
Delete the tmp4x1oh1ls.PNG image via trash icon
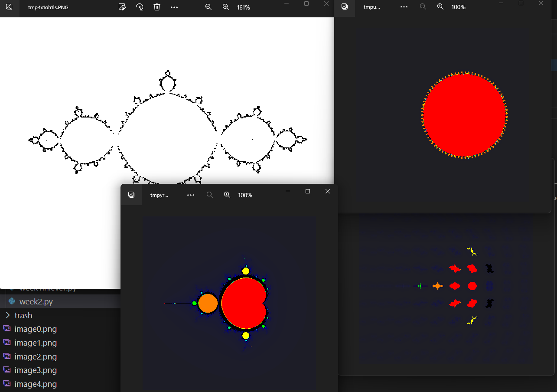157,7
